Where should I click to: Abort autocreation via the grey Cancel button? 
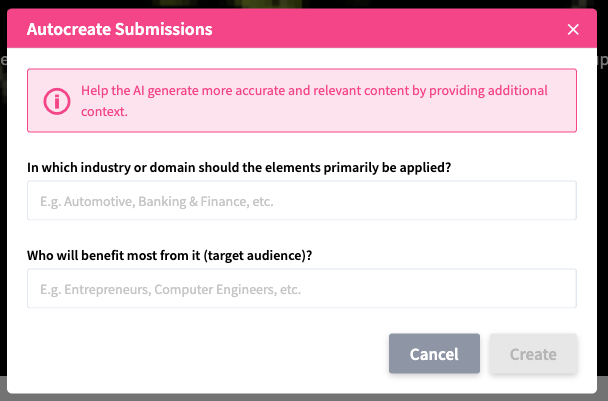pos(434,354)
